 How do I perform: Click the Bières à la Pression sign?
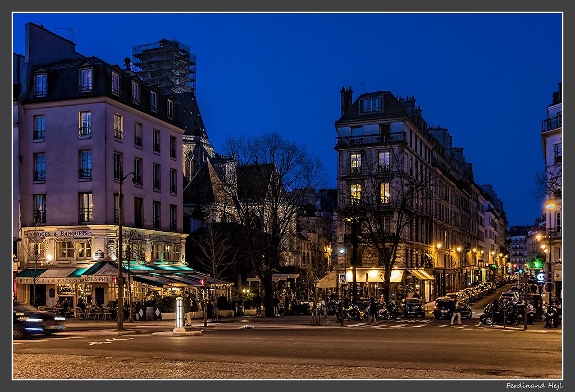(x=49, y=280)
